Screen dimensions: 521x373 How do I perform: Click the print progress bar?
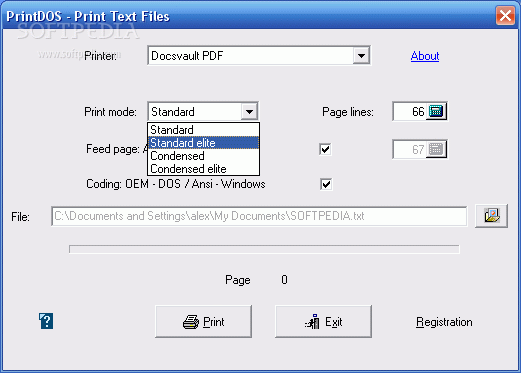point(264,249)
